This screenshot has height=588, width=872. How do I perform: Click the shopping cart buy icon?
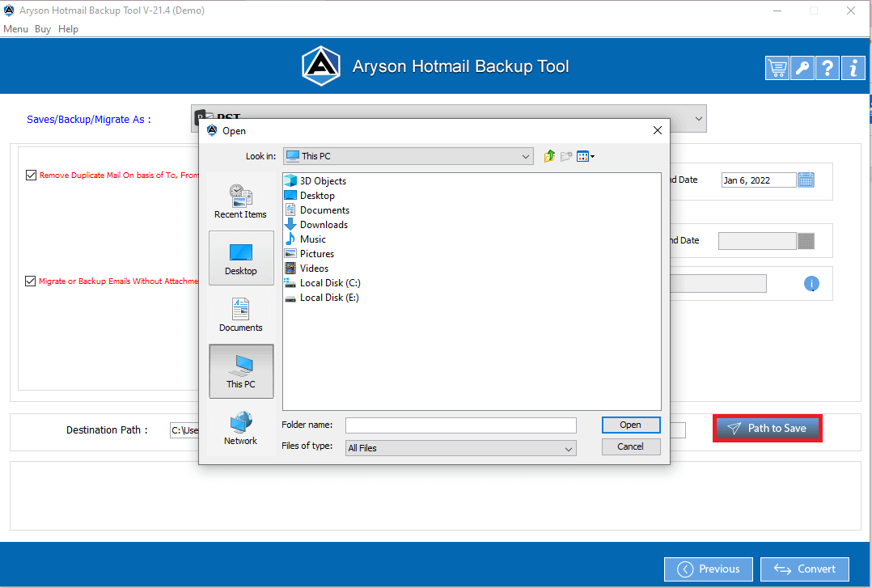coord(777,69)
